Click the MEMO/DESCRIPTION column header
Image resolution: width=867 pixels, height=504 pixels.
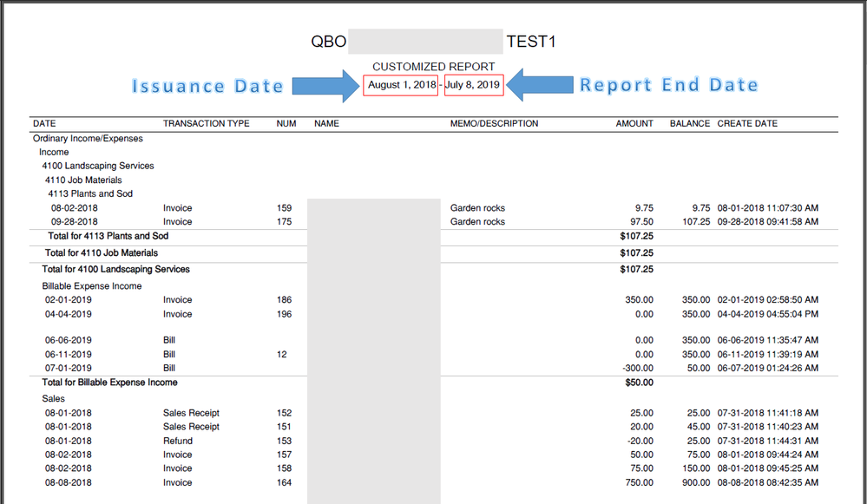[494, 124]
